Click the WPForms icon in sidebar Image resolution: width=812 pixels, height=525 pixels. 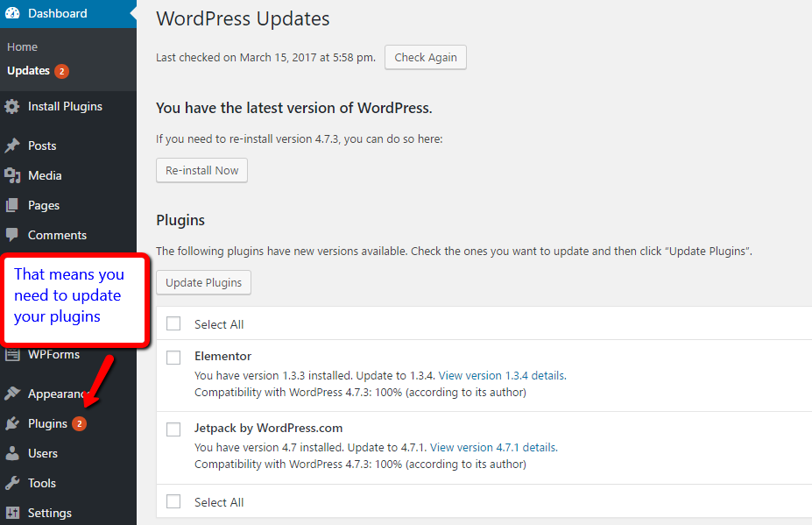12,354
